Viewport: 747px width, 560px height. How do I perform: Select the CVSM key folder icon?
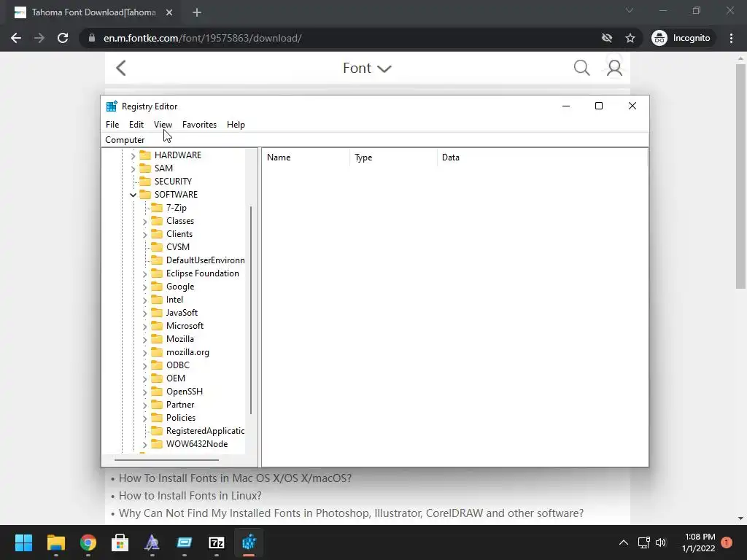pos(157,247)
